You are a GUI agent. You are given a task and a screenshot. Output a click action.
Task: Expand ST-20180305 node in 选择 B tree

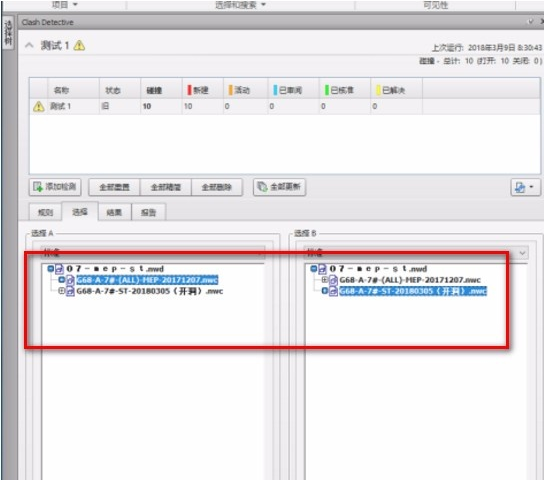324,291
